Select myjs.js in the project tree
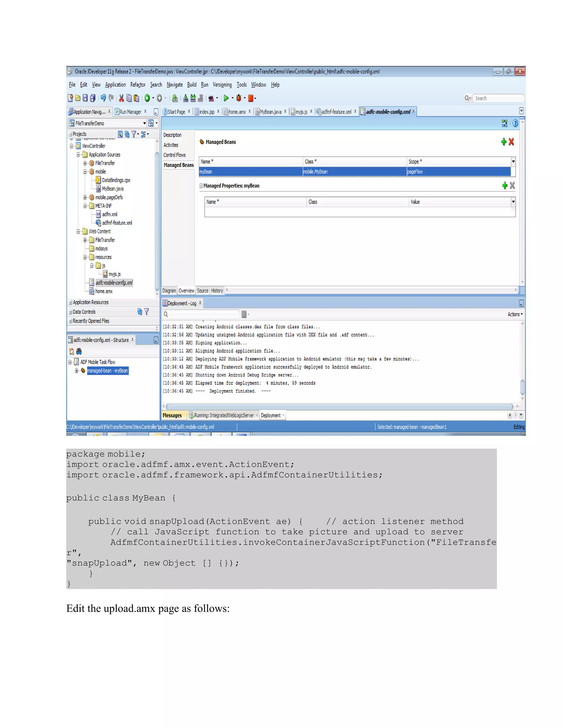 pyautogui.click(x=114, y=274)
